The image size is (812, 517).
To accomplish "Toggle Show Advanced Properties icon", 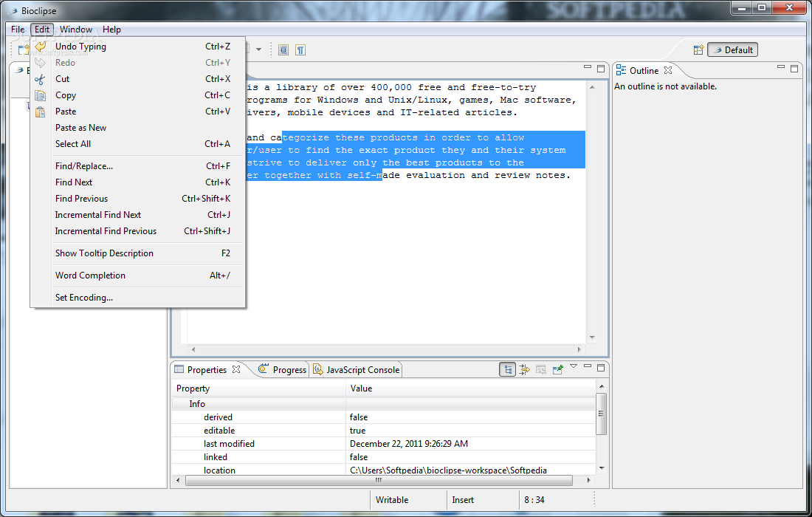I will coord(524,369).
